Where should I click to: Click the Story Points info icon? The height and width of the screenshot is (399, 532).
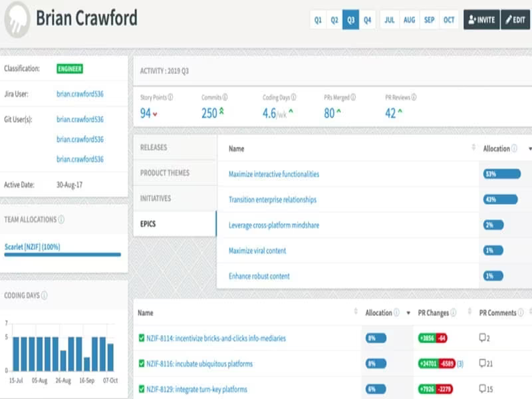[170, 97]
